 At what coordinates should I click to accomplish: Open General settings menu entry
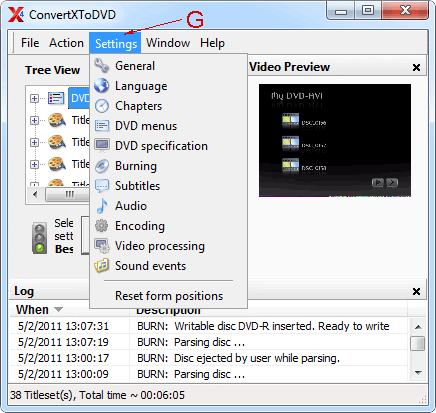[168, 66]
